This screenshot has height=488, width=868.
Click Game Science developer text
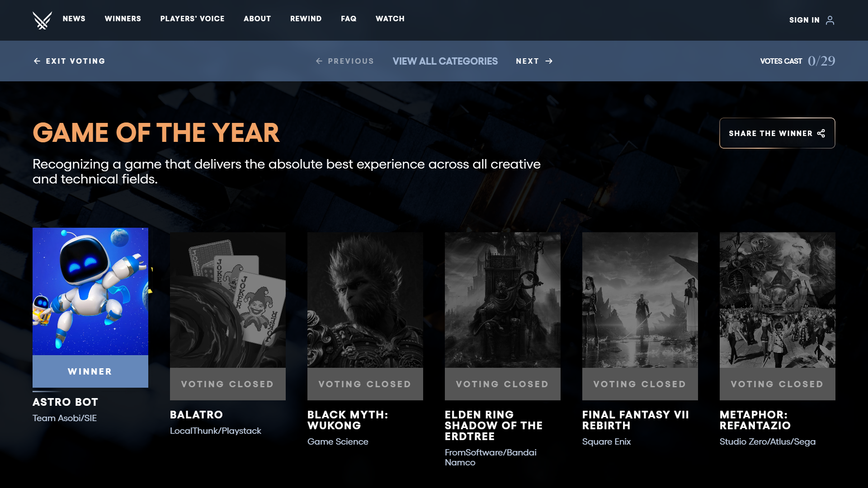point(338,442)
